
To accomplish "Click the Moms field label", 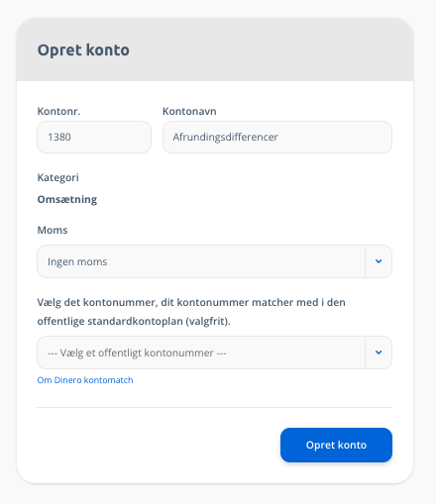I will point(53,230).
